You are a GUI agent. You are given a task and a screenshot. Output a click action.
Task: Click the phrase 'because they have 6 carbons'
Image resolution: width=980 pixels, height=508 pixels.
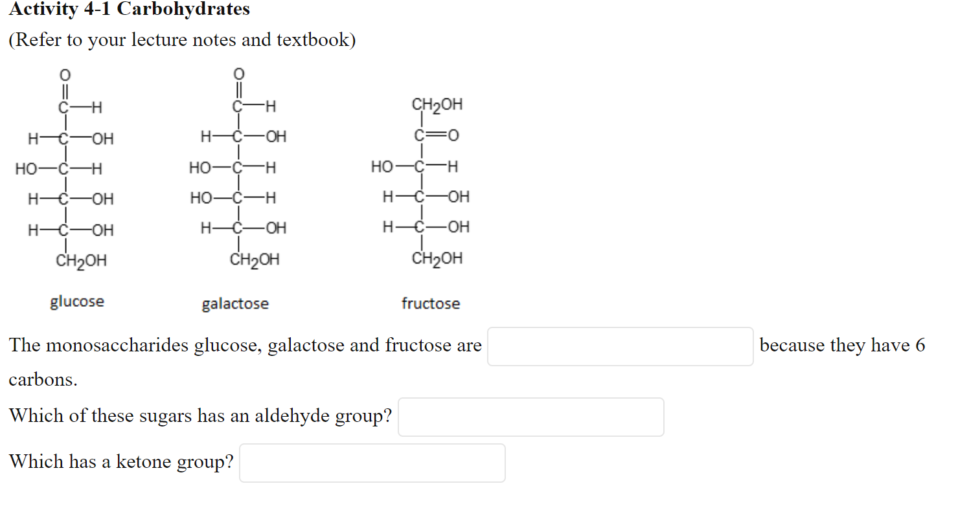coord(843,346)
